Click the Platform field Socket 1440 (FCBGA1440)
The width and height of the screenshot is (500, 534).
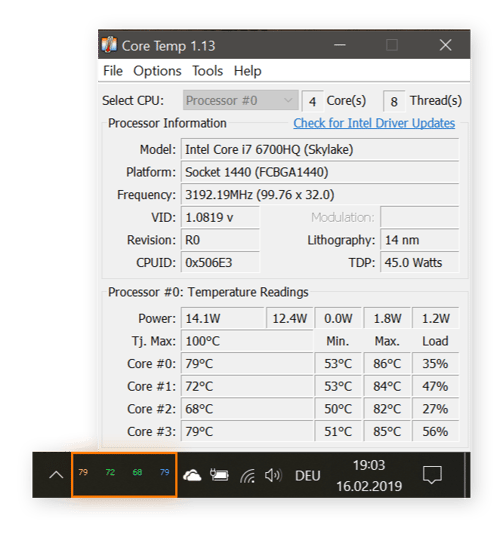click(320, 172)
